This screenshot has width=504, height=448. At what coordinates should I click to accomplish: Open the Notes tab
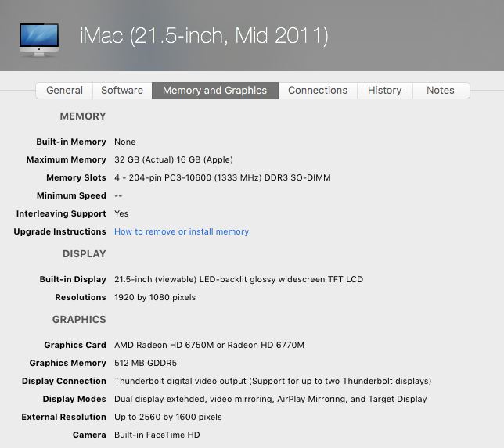(441, 90)
